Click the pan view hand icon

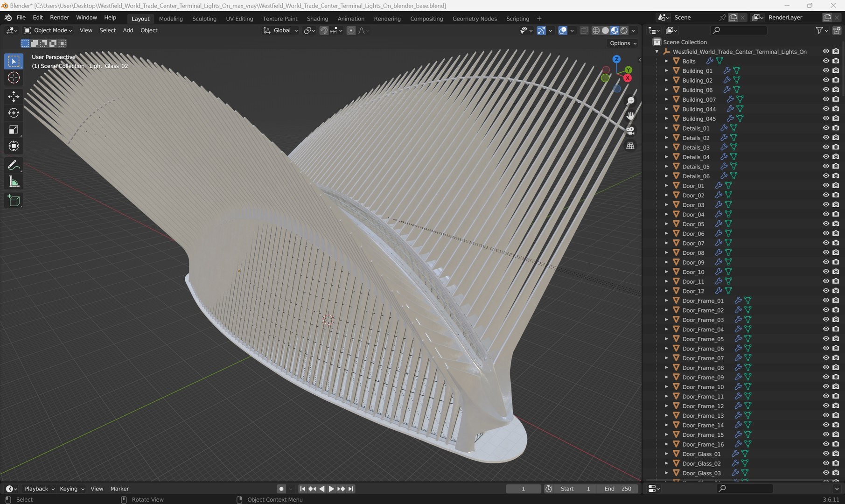[x=630, y=115]
